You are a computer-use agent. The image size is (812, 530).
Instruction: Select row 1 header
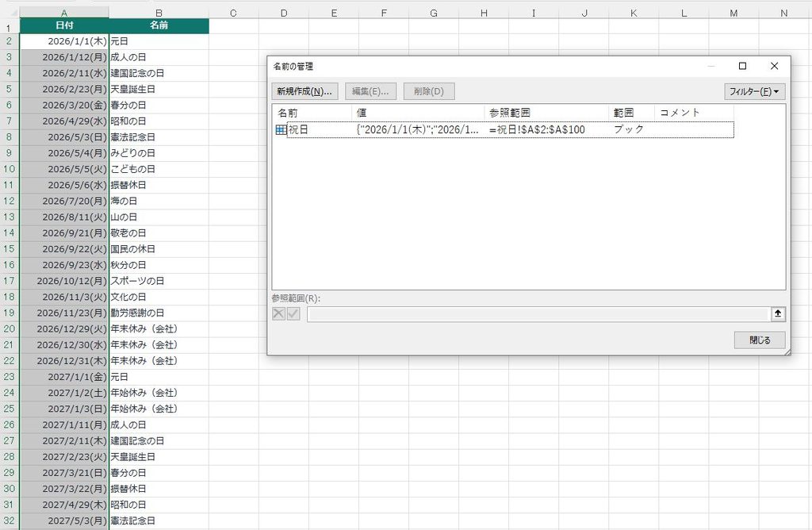[9, 28]
